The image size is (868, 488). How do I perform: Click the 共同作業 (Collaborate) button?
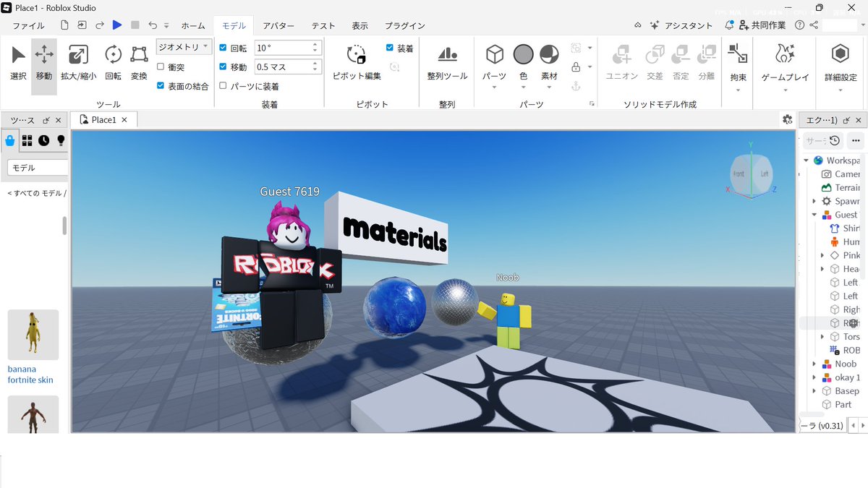[762, 25]
